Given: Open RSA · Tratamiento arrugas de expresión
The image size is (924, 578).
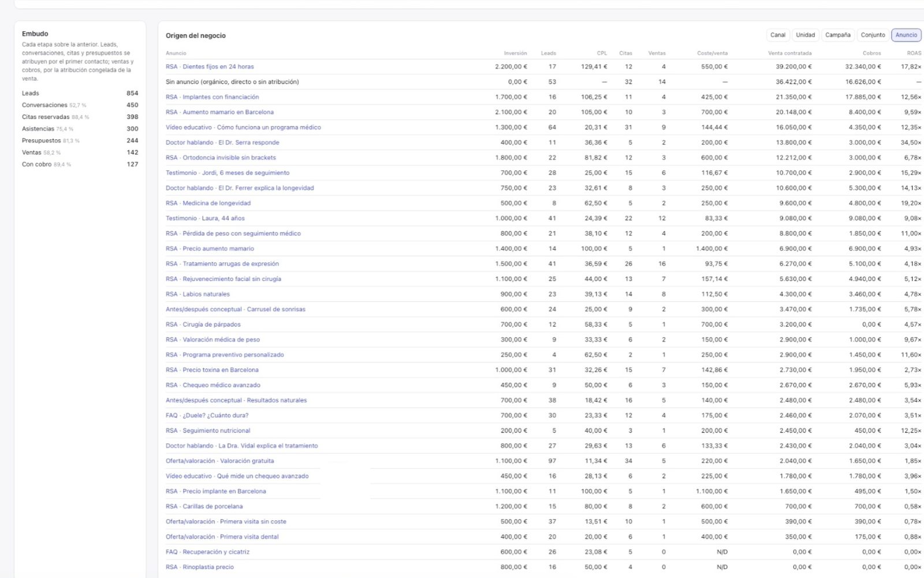Looking at the screenshot, I should tap(222, 264).
